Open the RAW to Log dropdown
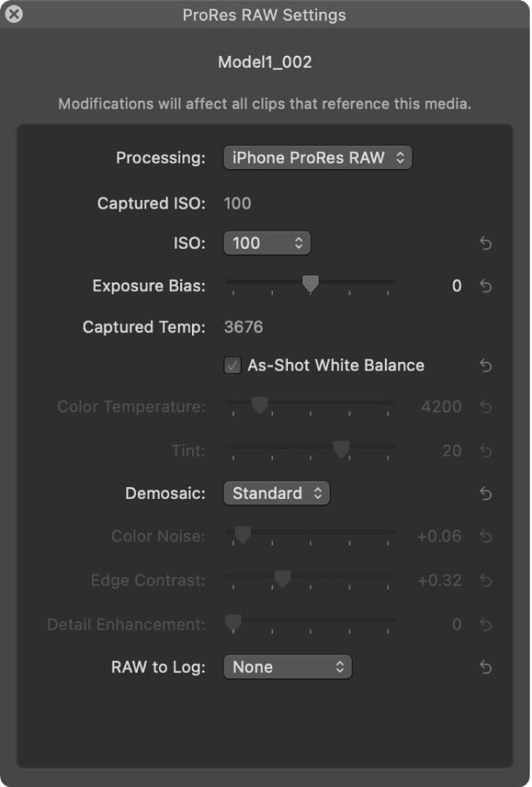The width and height of the screenshot is (532, 787). pyautogui.click(x=288, y=667)
